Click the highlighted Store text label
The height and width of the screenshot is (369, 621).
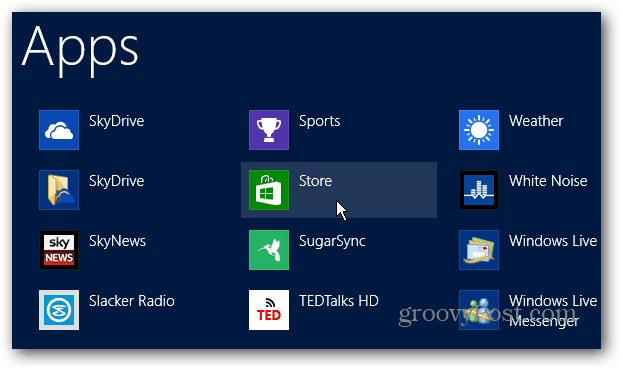coord(315,181)
